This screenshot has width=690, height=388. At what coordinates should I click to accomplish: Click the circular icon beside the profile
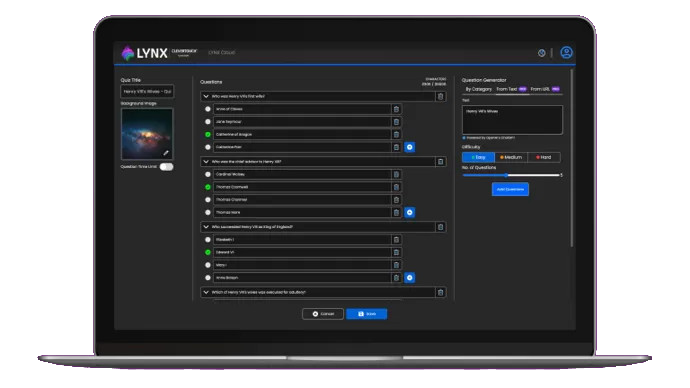(541, 53)
